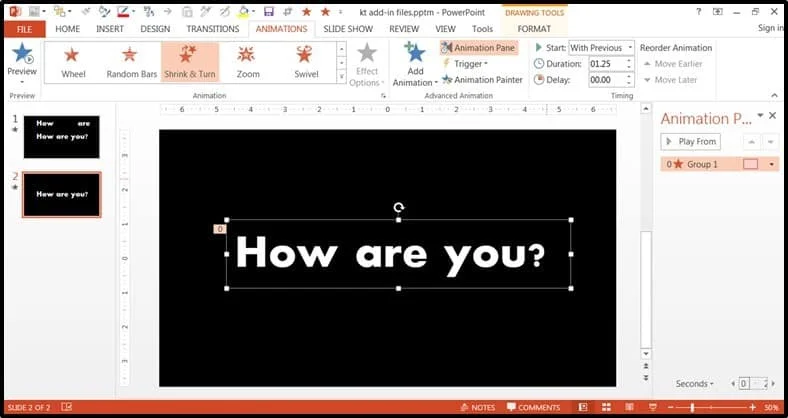Image resolution: width=788 pixels, height=418 pixels.
Task: Open the Trigger dropdown
Action: tap(465, 64)
